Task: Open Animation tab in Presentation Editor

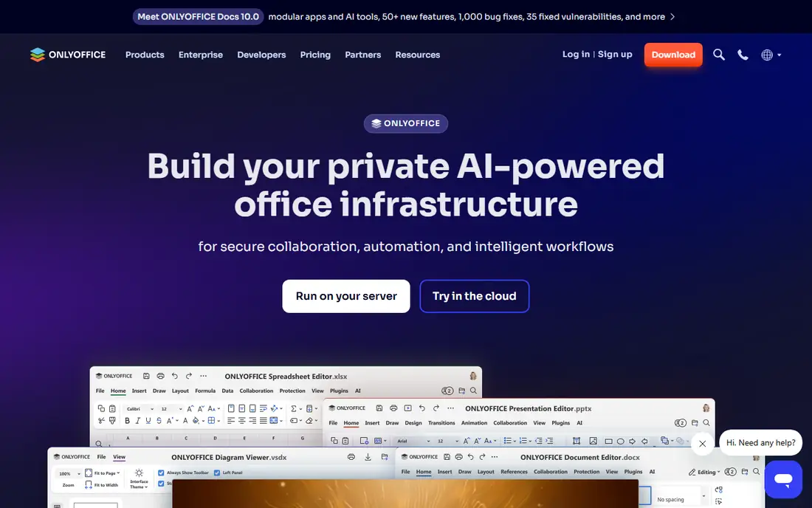Action: pos(474,423)
